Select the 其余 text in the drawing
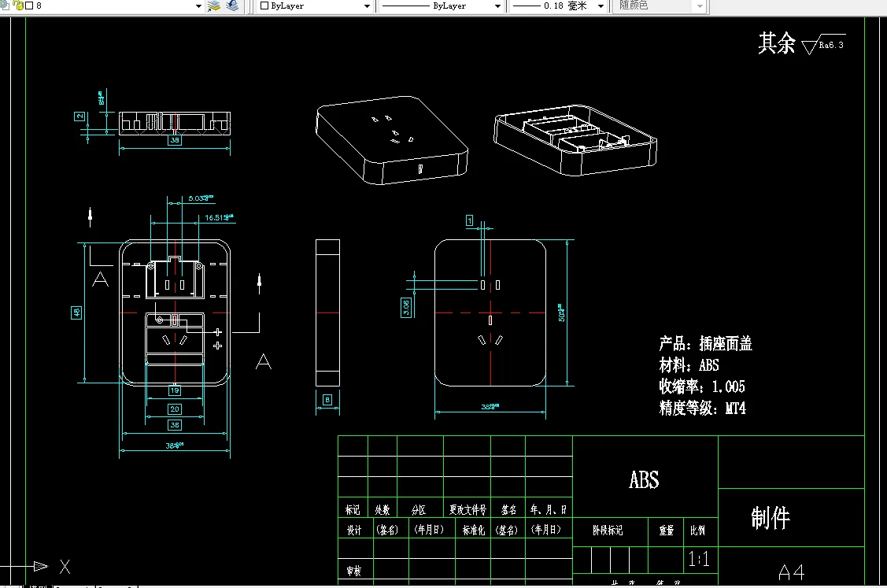The height and width of the screenshot is (588, 887). (x=777, y=43)
